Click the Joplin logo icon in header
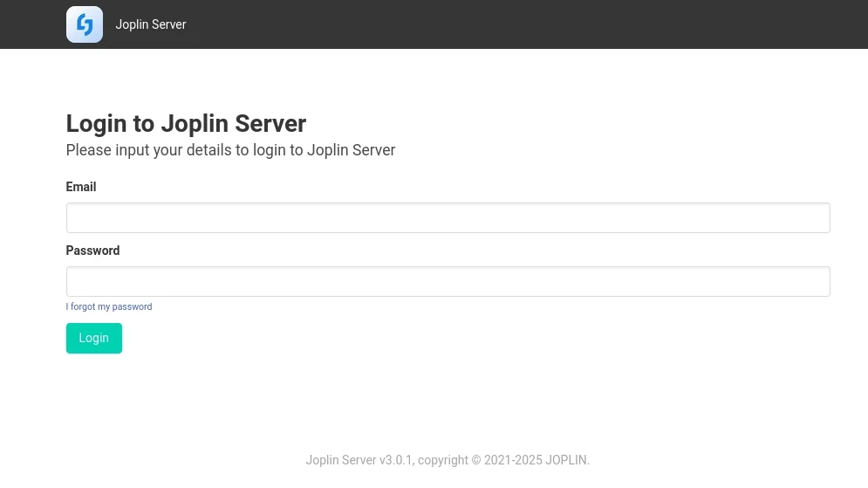The height and width of the screenshot is (488, 868). pos(85,24)
